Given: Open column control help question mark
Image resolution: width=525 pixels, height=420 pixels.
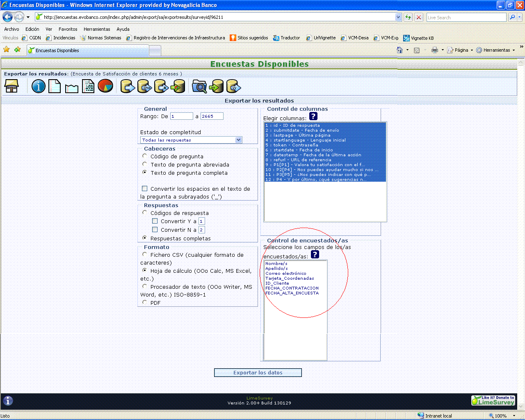Looking at the screenshot, I should 313,116.
